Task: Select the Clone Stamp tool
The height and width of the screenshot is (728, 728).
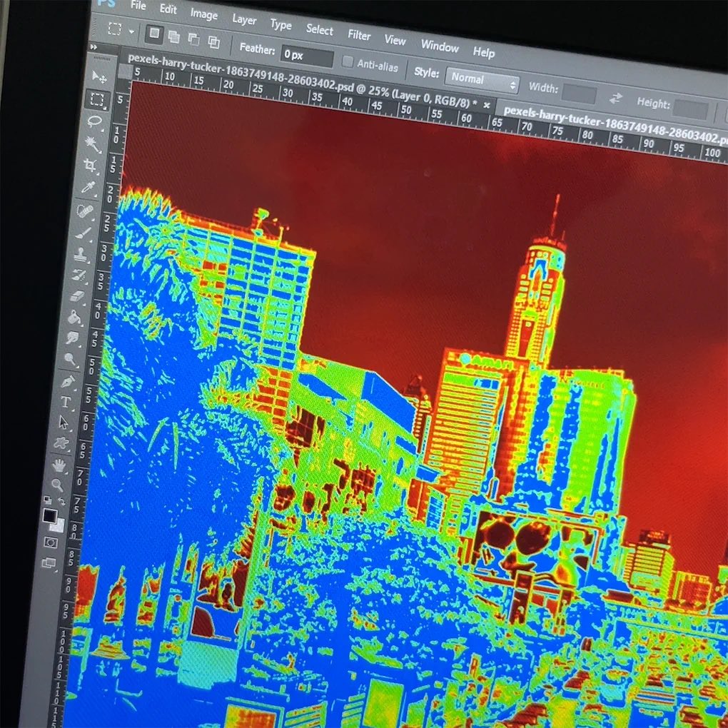Action: click(81, 254)
